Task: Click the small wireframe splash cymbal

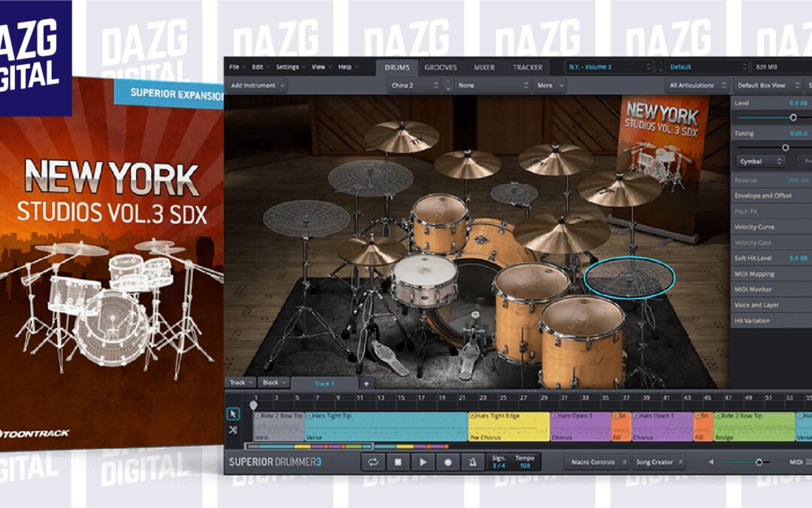Action: coord(514,193)
